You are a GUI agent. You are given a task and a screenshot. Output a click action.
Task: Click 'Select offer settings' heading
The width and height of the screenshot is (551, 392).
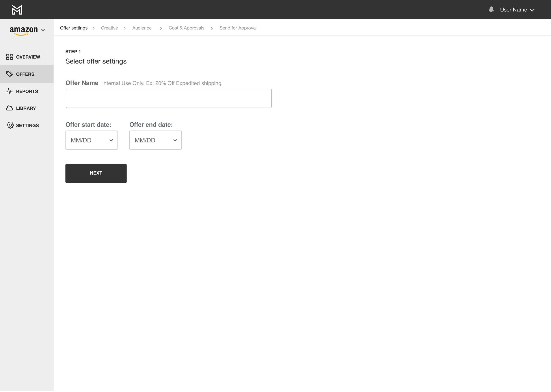96,61
